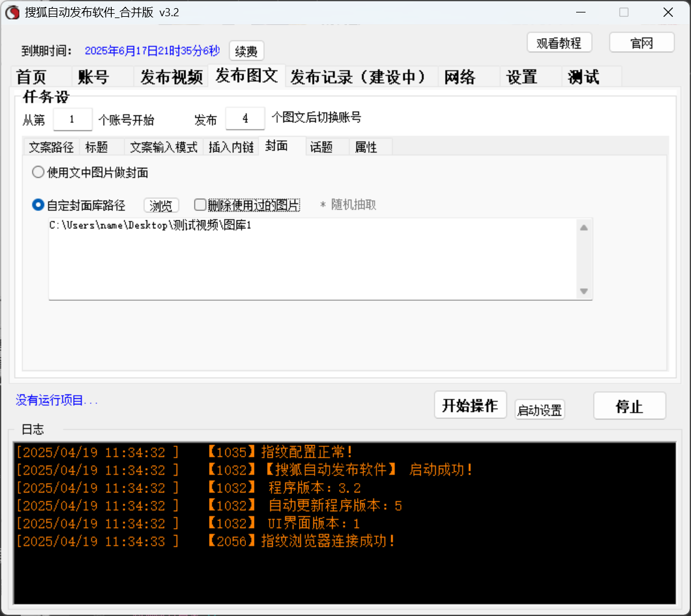Maximize the application window
691x616 pixels.
click(624, 12)
